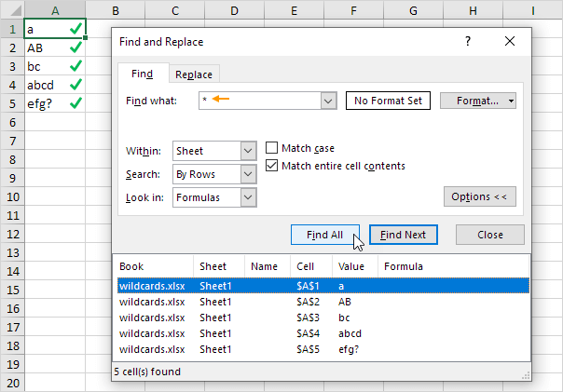Click the Find All button

[x=324, y=235]
